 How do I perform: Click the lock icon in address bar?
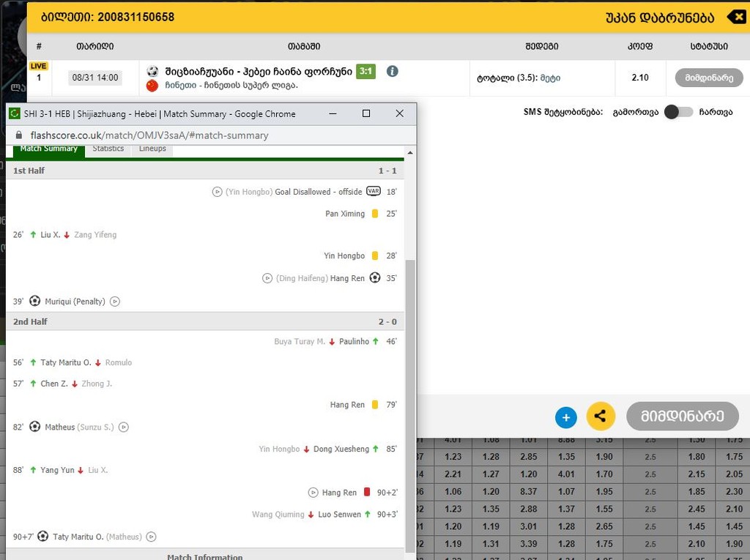click(19, 135)
